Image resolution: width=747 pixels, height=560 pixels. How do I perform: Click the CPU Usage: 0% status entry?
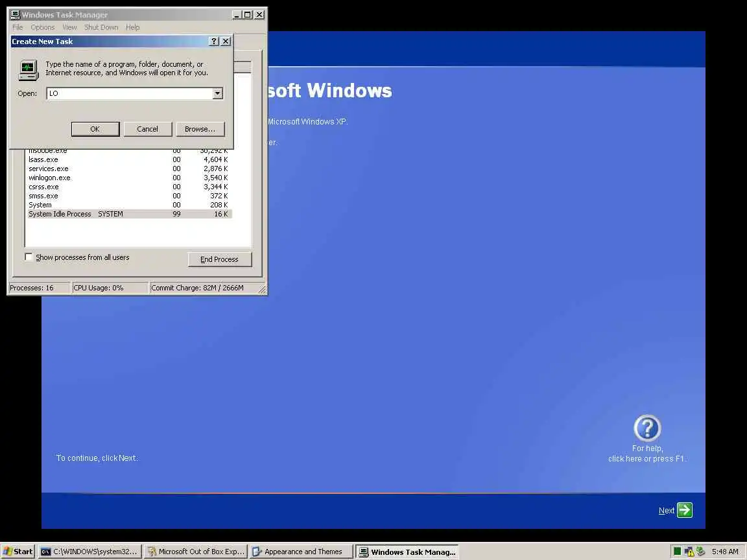coord(110,288)
